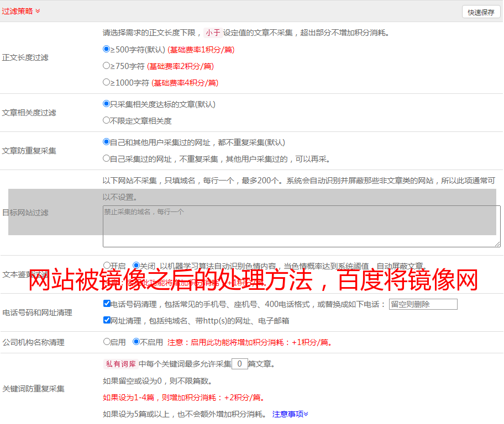Click the 如果设为1-4篇 red warning text
This screenshot has height=424, width=504.
[x=185, y=397]
